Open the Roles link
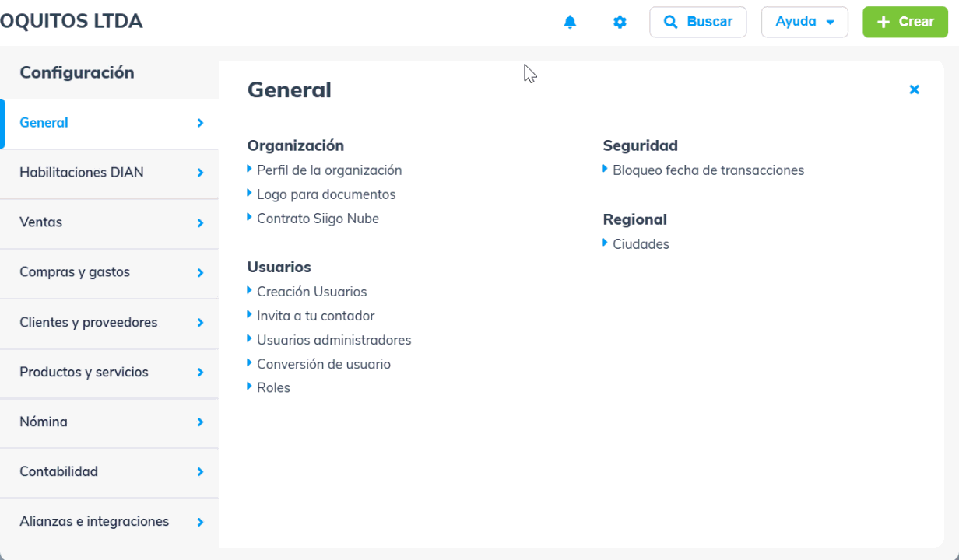 [273, 388]
